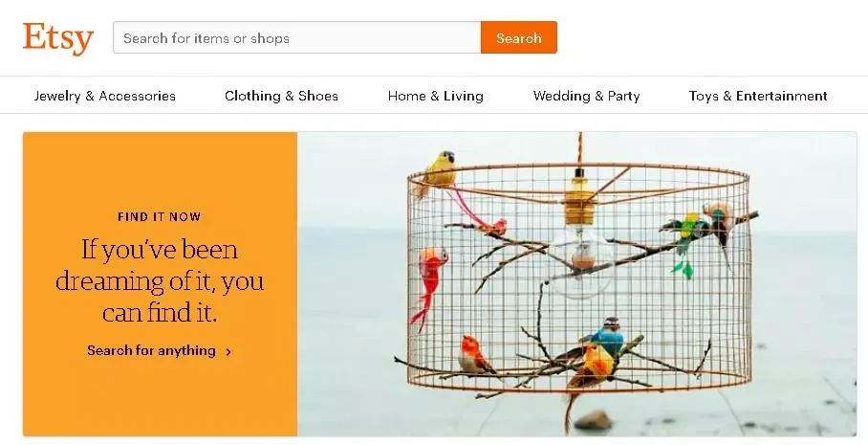Open the Clothing & Shoes category
The image size is (868, 445).
(x=281, y=96)
